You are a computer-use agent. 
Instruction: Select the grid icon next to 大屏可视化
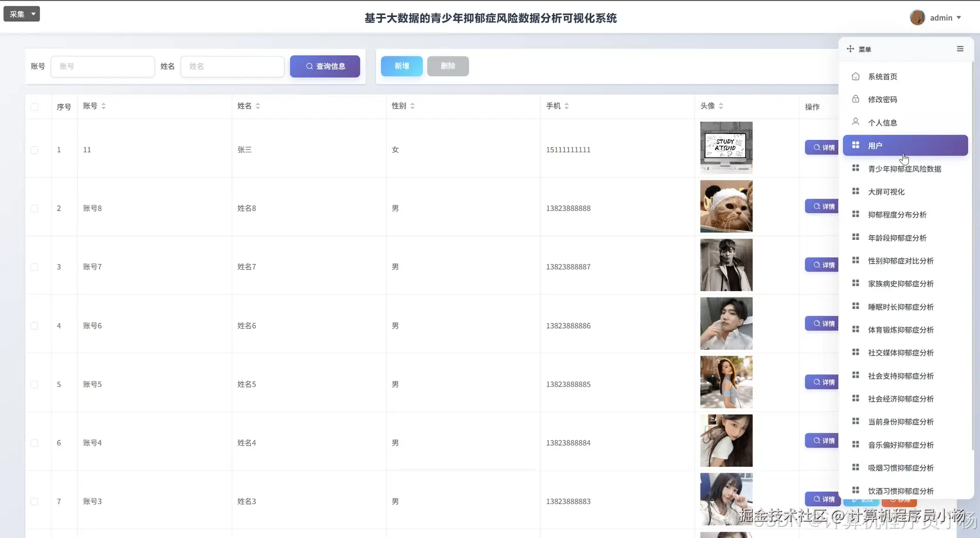click(x=855, y=191)
